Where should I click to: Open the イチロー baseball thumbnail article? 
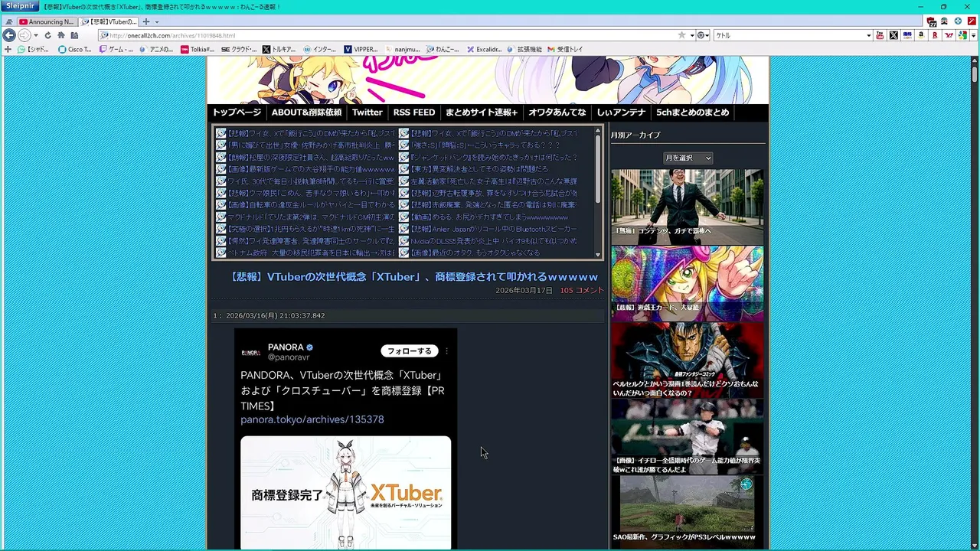point(688,437)
